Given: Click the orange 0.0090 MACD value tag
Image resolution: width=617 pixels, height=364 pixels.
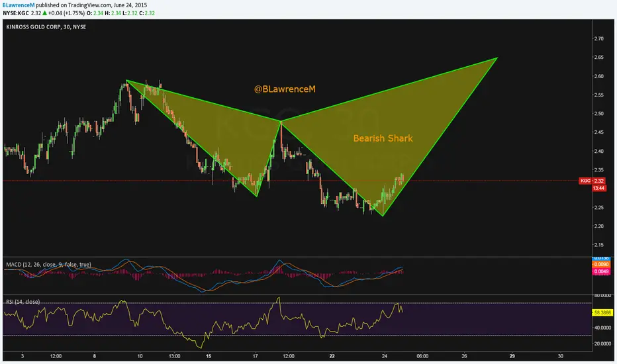Looking at the screenshot, I should 601,265.
